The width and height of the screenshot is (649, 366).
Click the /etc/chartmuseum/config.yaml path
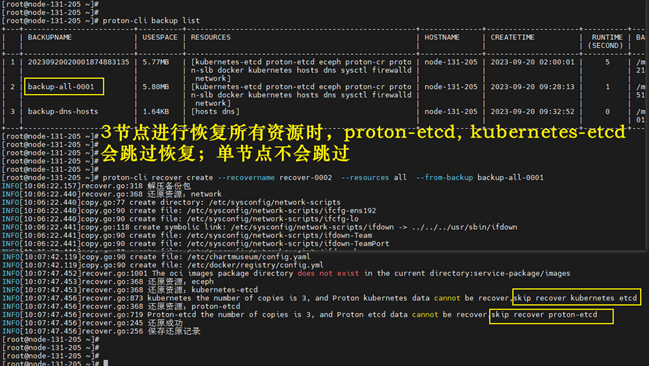tap(248, 257)
